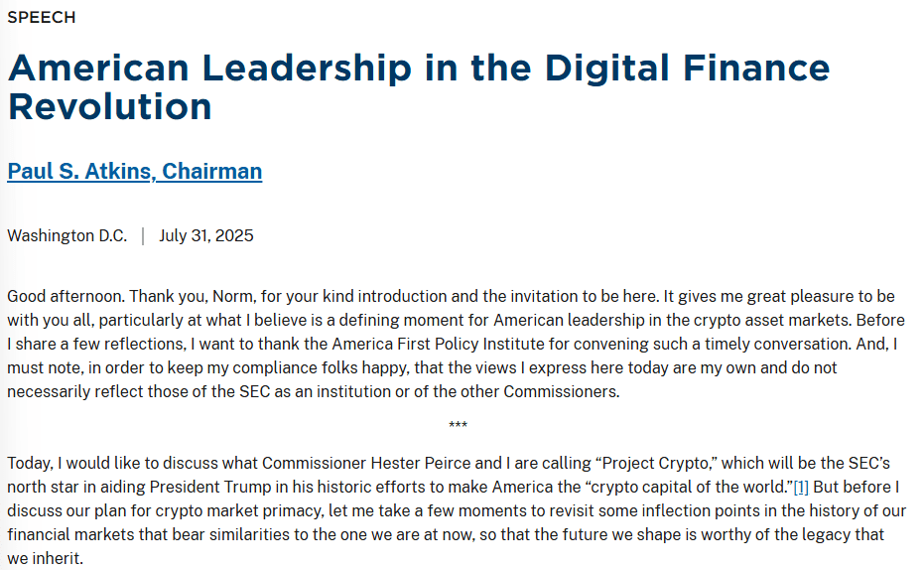The height and width of the screenshot is (570, 924).
Task: Click the SPEECH label above the headline
Action: (42, 18)
